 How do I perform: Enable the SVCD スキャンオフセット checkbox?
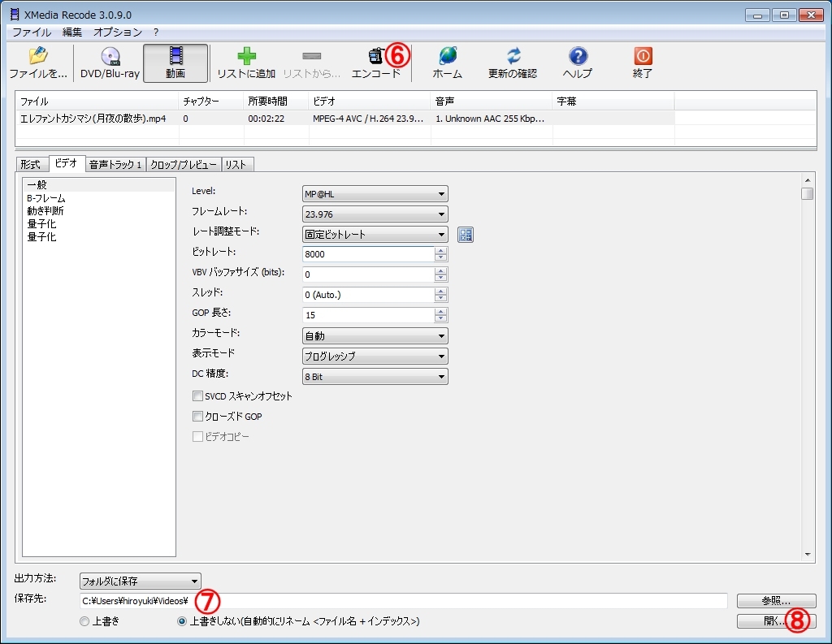point(197,396)
